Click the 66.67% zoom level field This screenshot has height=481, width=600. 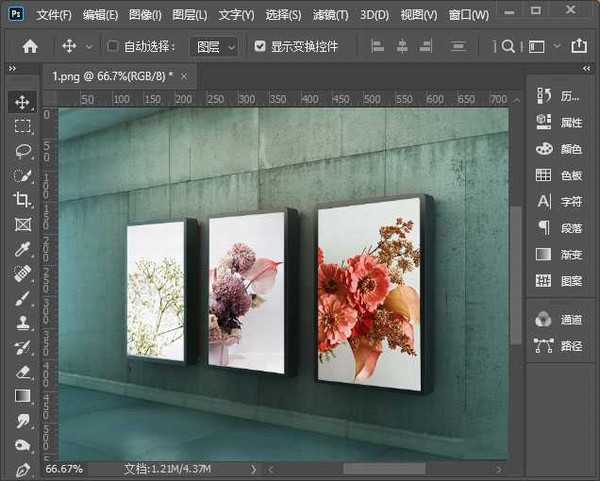[x=65, y=468]
